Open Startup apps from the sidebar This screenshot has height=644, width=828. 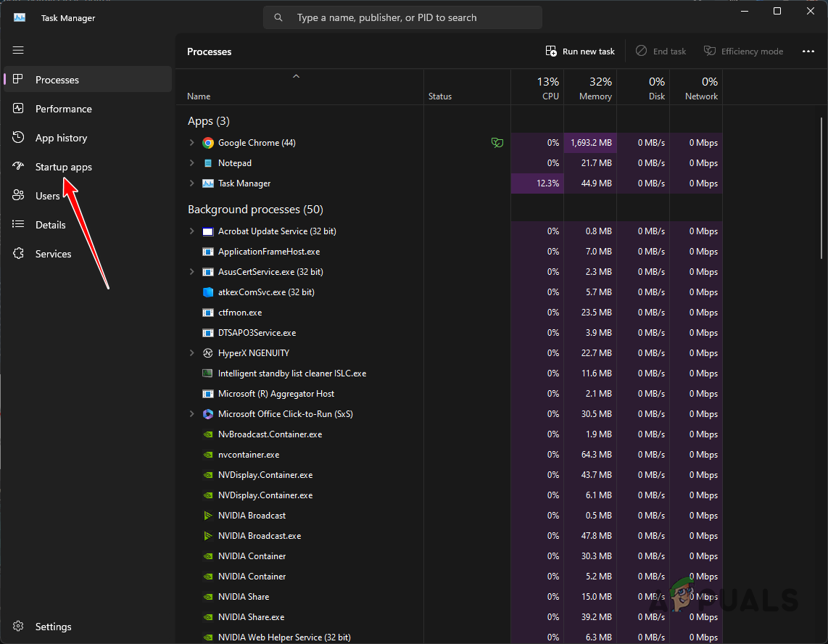17,167
